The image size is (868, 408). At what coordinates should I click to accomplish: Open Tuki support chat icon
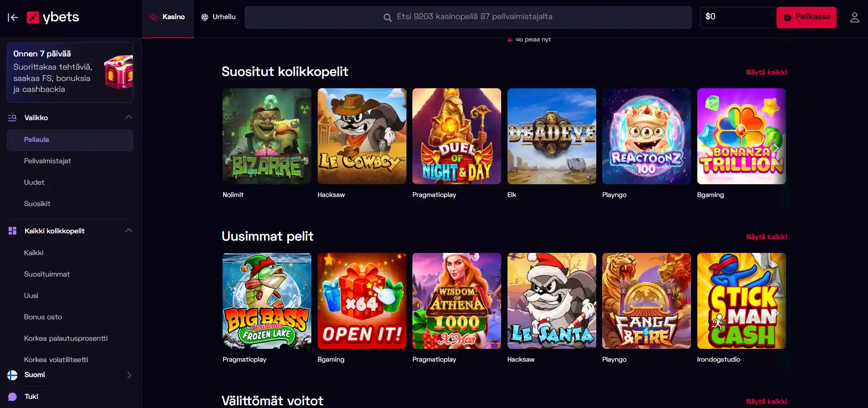click(12, 397)
